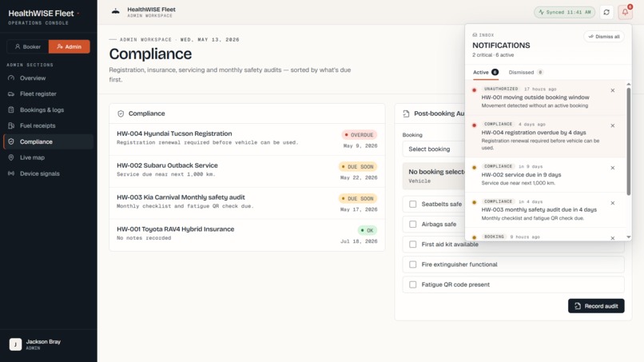644x362 pixels.
Task: Check the First aid kit available checkbox
Action: tap(413, 245)
